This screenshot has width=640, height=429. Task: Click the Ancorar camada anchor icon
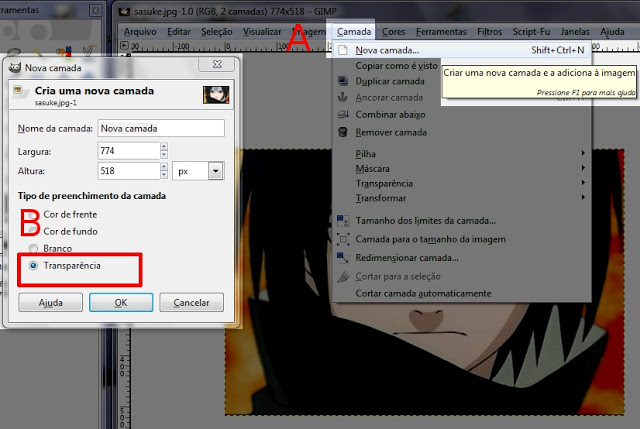tap(343, 98)
